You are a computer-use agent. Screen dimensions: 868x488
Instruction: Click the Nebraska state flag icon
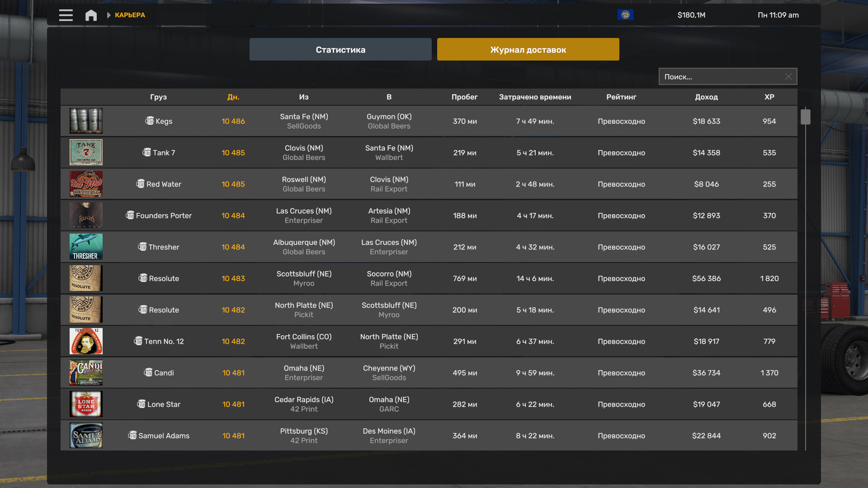click(625, 15)
